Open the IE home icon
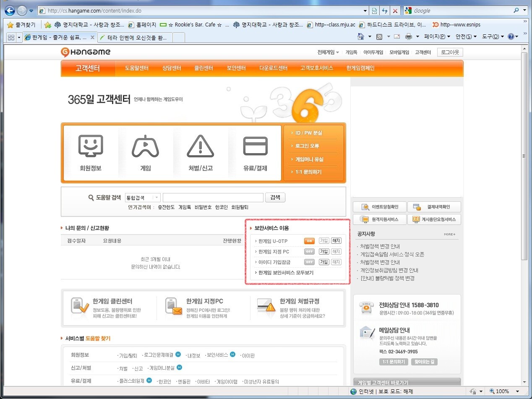The image size is (532, 399). 360,37
